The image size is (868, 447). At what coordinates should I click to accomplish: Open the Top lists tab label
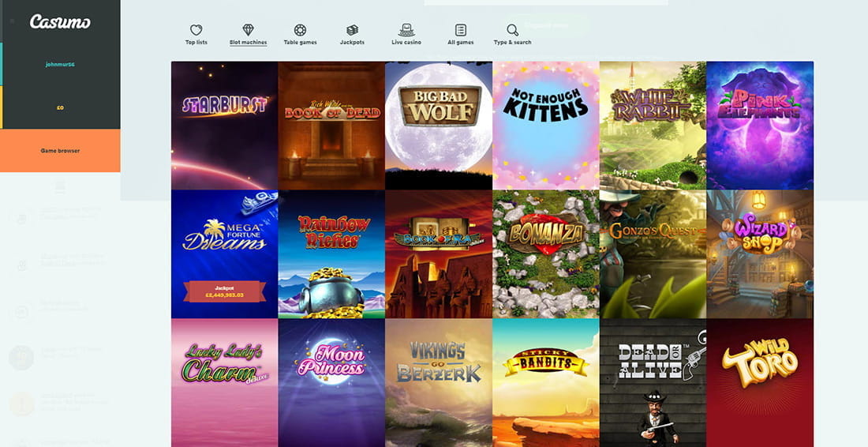196,42
